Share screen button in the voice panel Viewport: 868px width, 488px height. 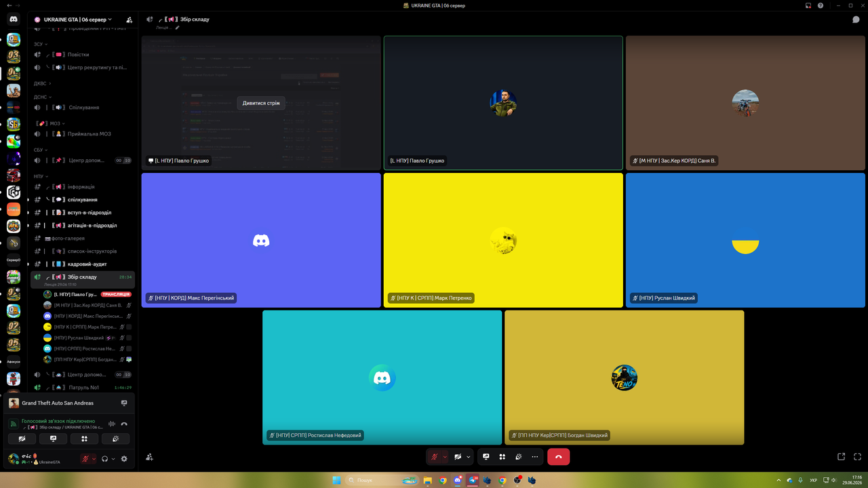click(53, 439)
